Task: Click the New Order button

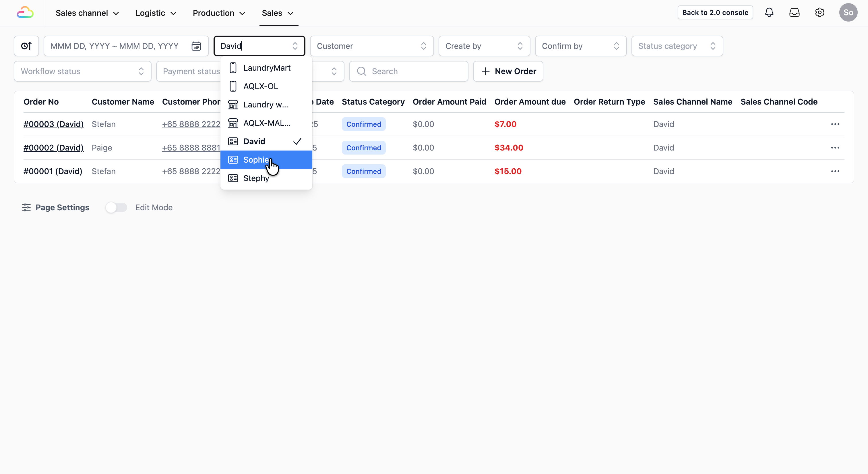Action: tap(508, 71)
